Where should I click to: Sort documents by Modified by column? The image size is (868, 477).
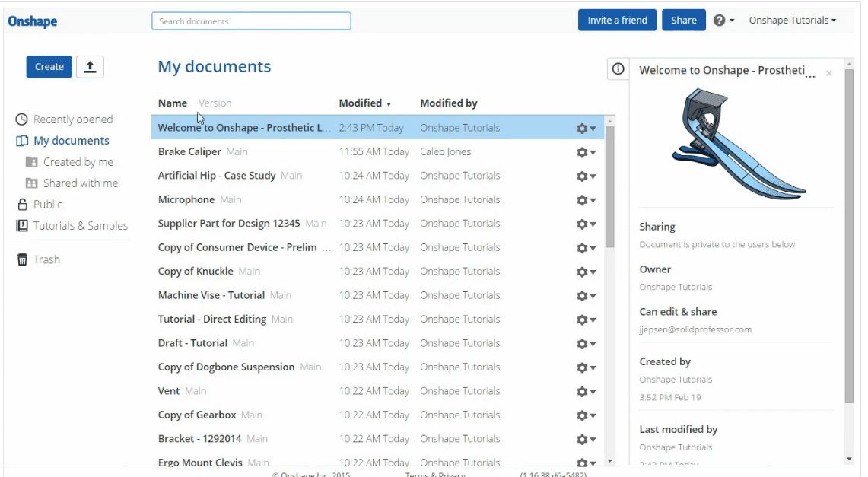pyautogui.click(x=448, y=103)
